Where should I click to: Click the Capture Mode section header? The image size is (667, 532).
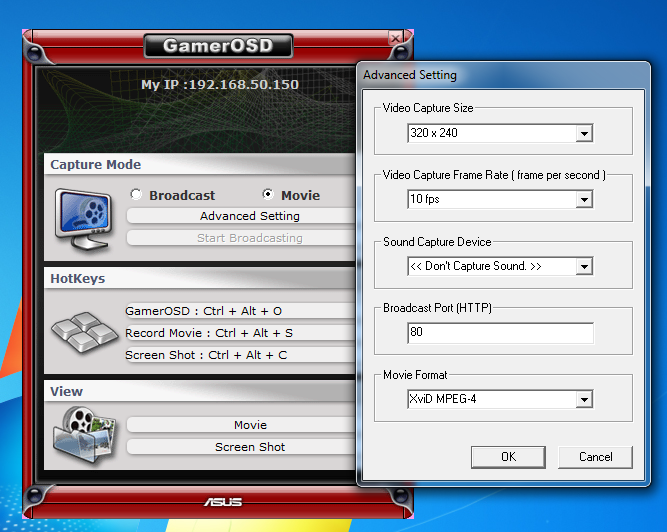[x=200, y=164]
